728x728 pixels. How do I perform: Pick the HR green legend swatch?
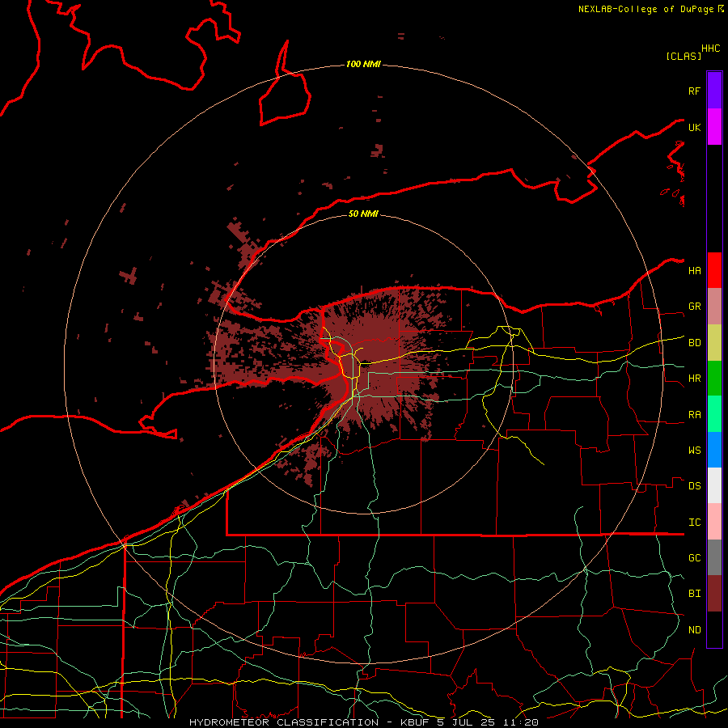(x=714, y=378)
